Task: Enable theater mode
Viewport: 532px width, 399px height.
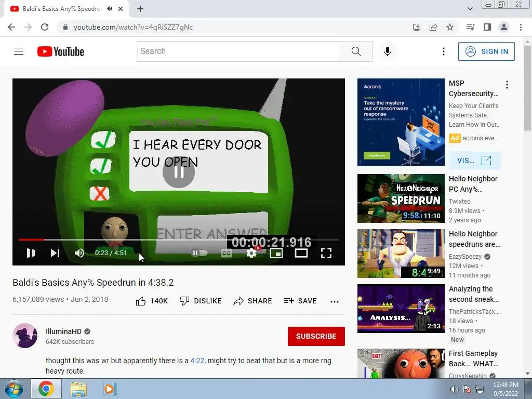Action: click(x=301, y=253)
